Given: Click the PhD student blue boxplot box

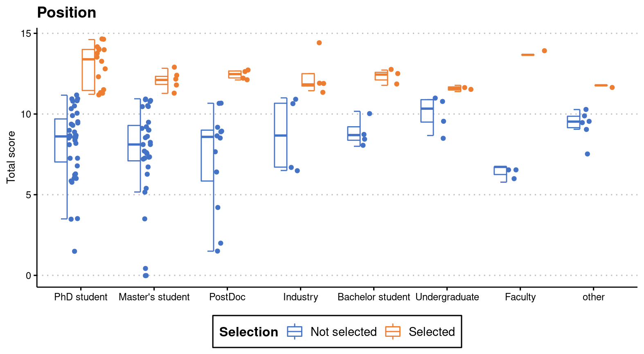Looking at the screenshot, I should click(x=61, y=141).
